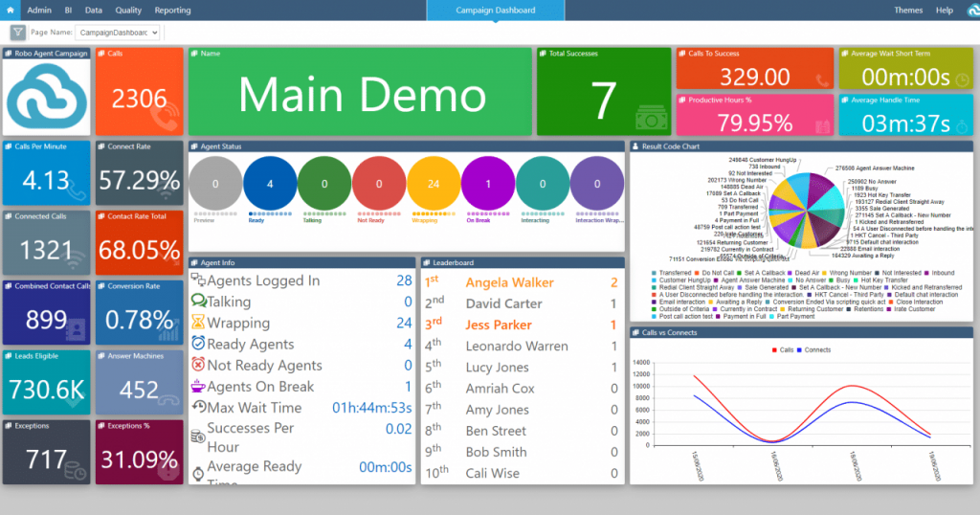The image size is (980, 515).
Task: Open the Page Name dropdown
Action: click(x=118, y=32)
